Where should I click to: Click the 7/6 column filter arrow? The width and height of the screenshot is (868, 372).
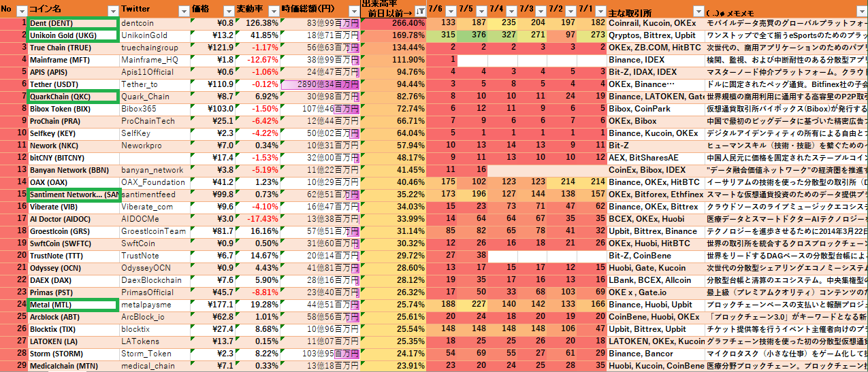click(x=453, y=11)
